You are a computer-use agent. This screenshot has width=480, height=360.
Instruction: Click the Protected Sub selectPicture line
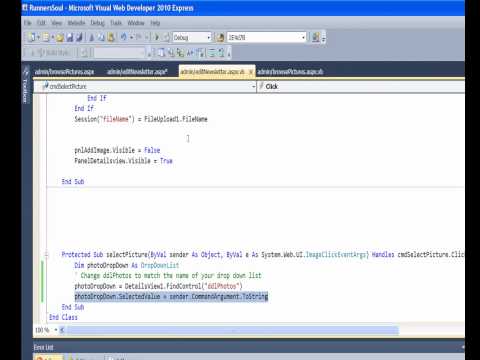point(263,255)
